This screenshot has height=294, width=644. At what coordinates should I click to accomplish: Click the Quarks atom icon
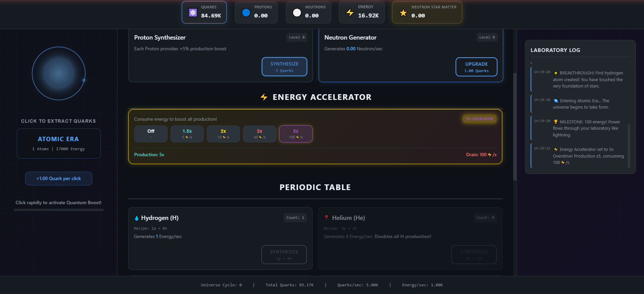193,13
